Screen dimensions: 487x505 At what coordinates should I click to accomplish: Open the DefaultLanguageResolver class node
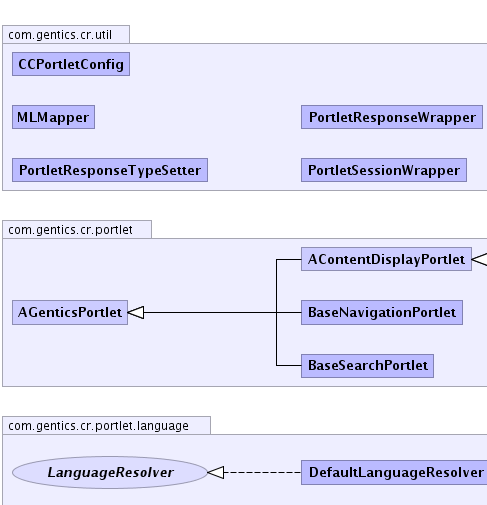click(x=394, y=472)
